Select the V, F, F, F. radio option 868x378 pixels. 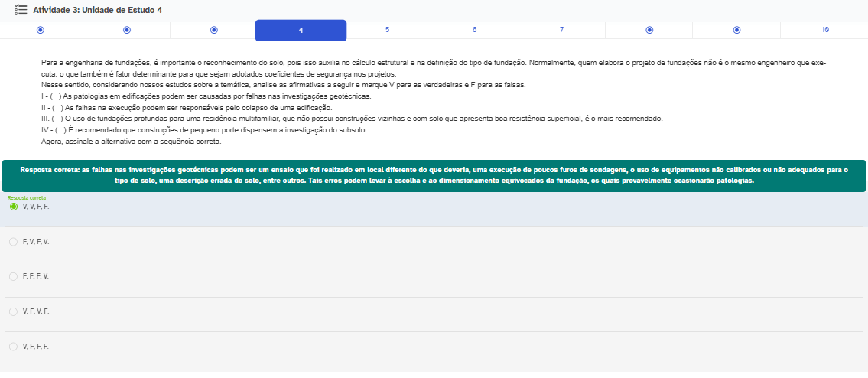(x=13, y=347)
